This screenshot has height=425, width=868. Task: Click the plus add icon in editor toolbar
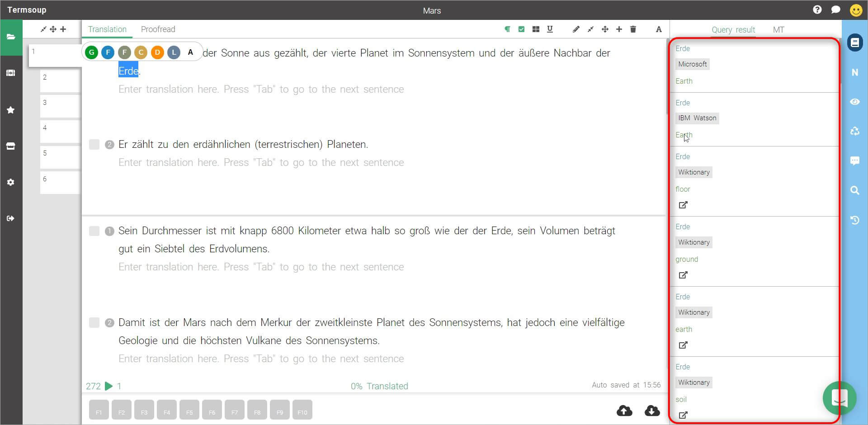[619, 29]
